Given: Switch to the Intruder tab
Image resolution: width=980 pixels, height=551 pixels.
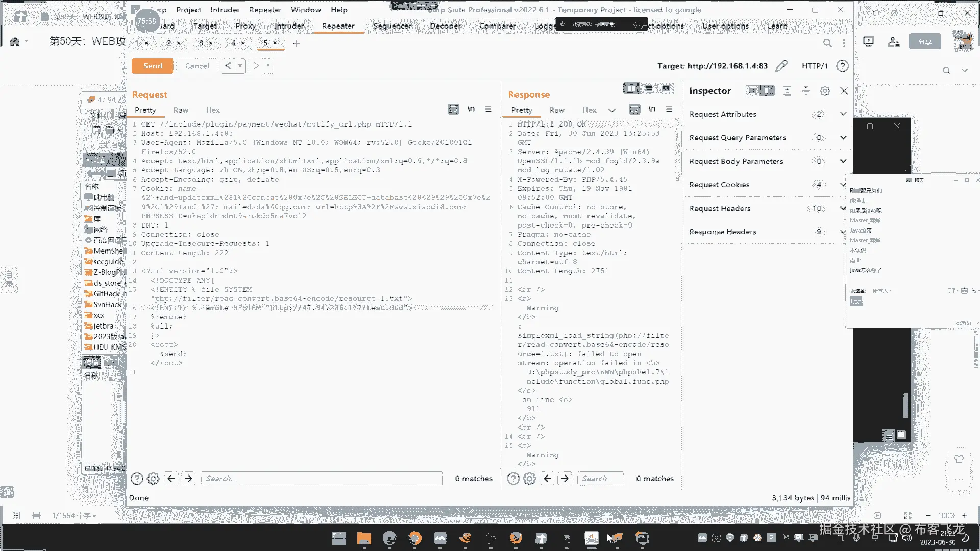Looking at the screenshot, I should [x=289, y=26].
